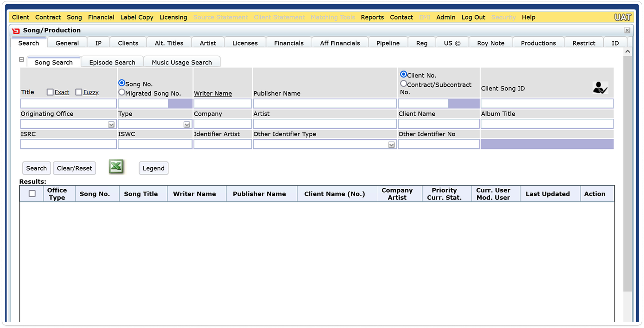Open the Other Identifier Type dropdown
The image size is (644, 328).
[x=392, y=145]
